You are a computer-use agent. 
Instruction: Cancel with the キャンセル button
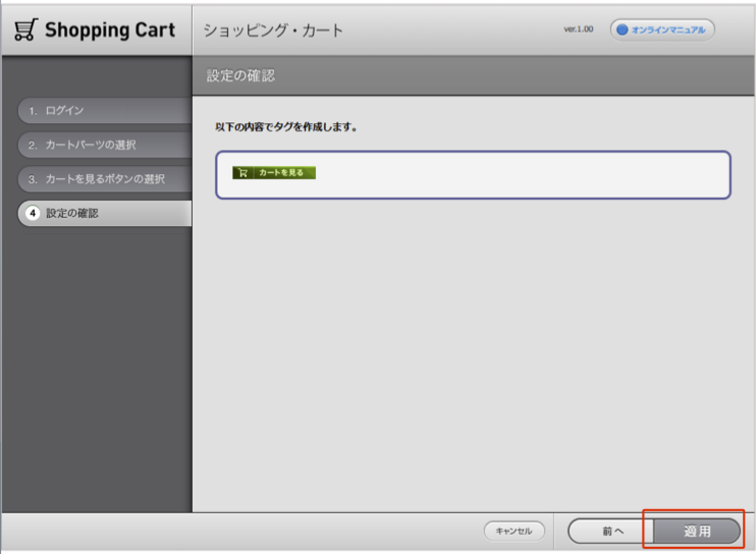[514, 531]
